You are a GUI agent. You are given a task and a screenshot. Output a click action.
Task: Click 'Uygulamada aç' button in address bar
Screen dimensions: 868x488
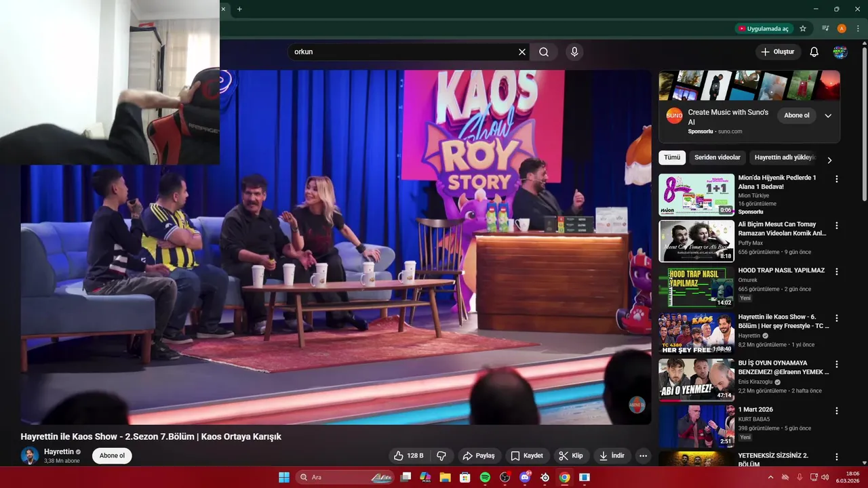click(x=764, y=28)
